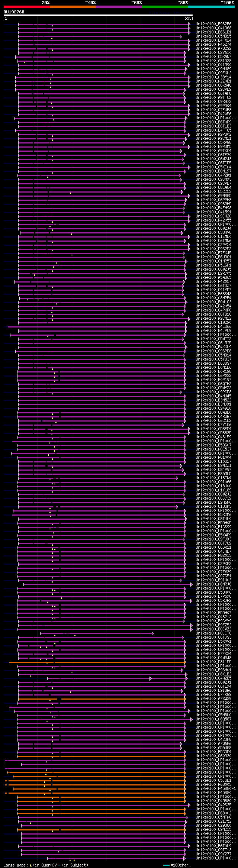
Task: Click the purple ~60% identity legend segment
Action: pyautogui.click(x=119, y=7)
